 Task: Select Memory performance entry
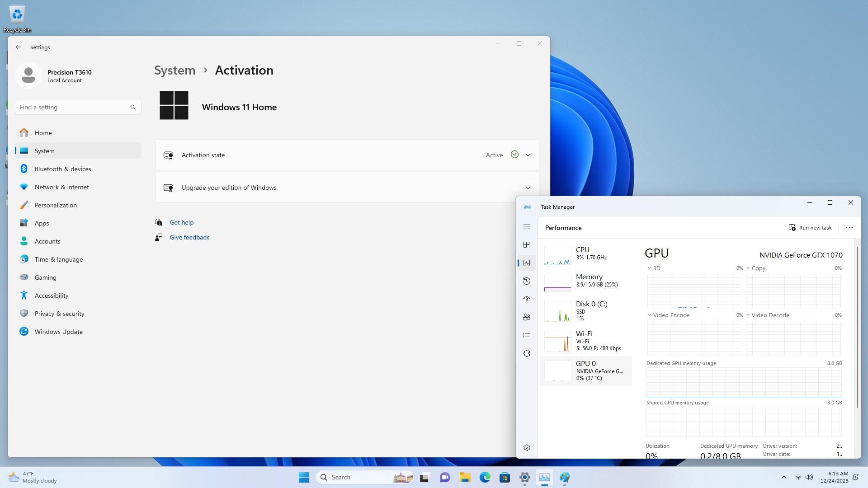(586, 282)
